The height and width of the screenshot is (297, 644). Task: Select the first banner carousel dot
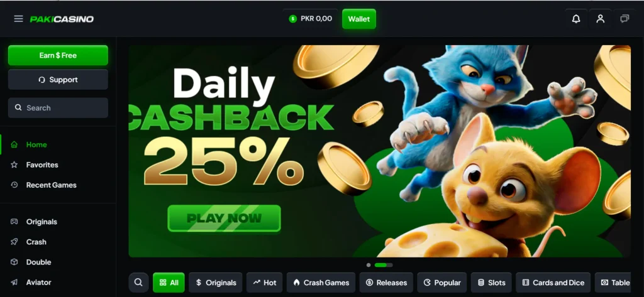(369, 265)
